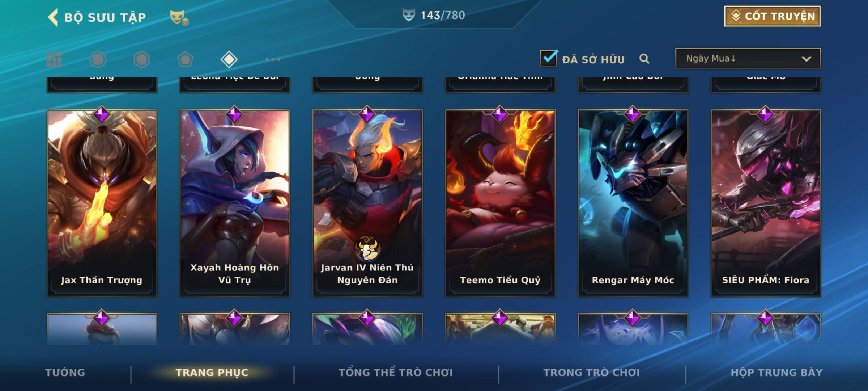Switch to the Tổng Thể Trò Chơi tab
The height and width of the screenshot is (391, 868).
(396, 372)
